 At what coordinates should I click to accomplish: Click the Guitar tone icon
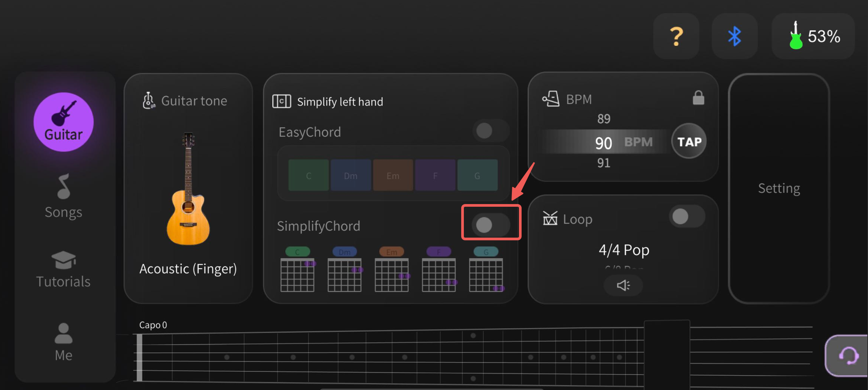pos(149,100)
